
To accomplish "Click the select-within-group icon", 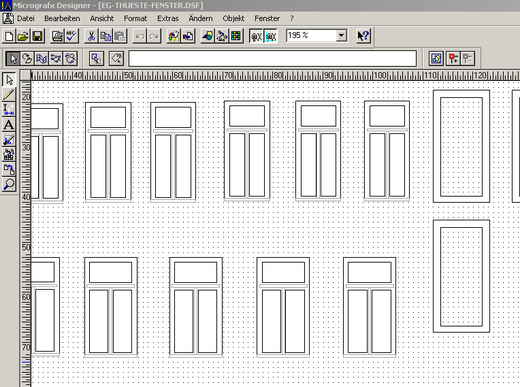I will (96, 59).
